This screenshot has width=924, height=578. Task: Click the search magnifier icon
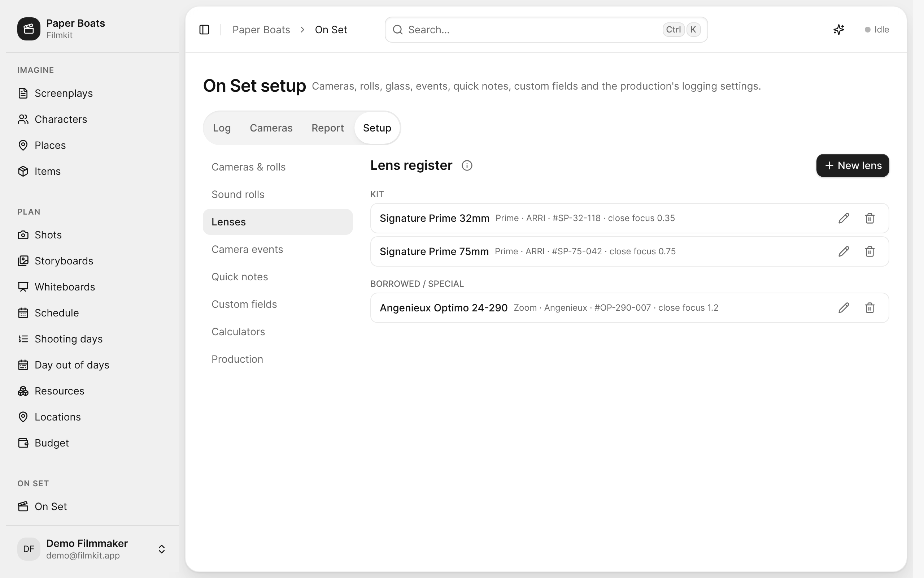[x=398, y=29]
